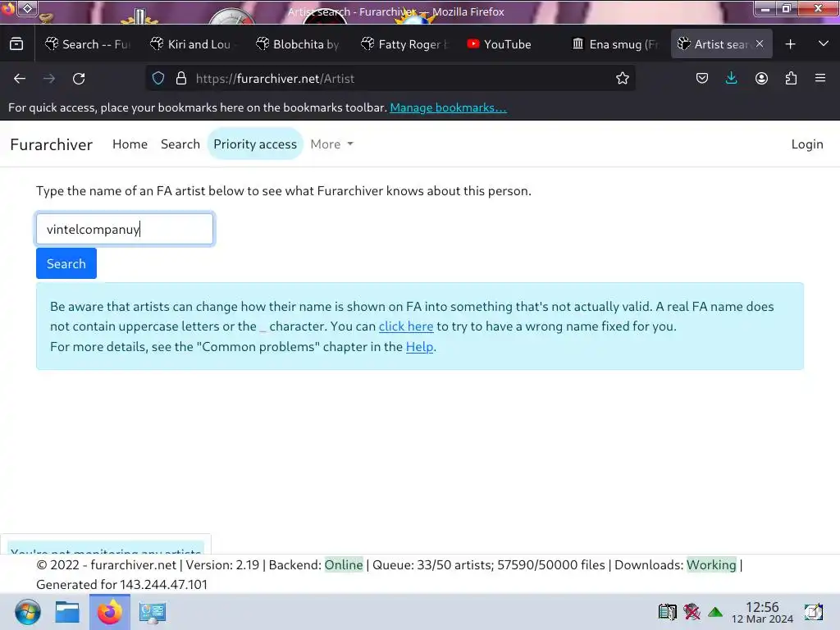This screenshot has height=630, width=840.
Task: Switch to Fatty Roger tab
Action: pos(404,44)
